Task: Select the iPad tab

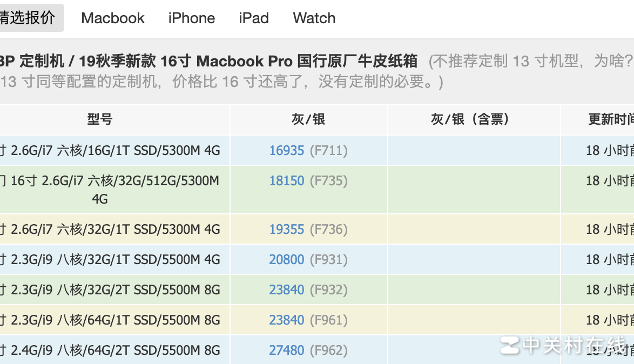Action: [x=254, y=18]
